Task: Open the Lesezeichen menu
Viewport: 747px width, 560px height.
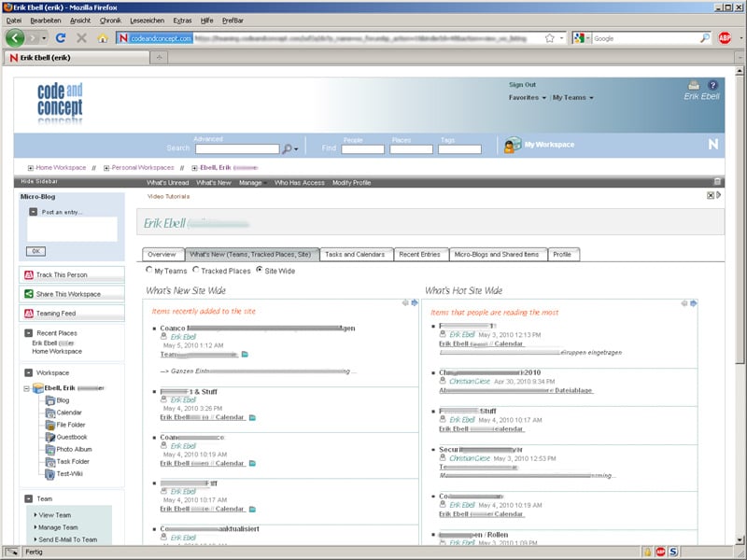Action: point(147,21)
